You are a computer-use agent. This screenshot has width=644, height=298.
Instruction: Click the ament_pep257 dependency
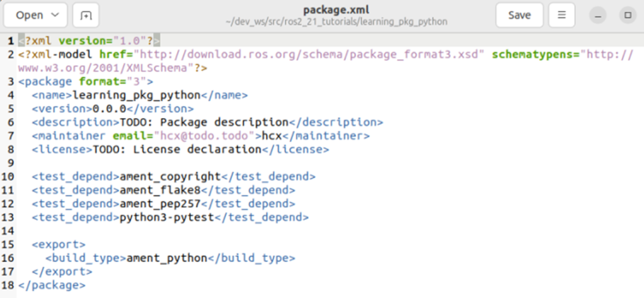coord(160,204)
